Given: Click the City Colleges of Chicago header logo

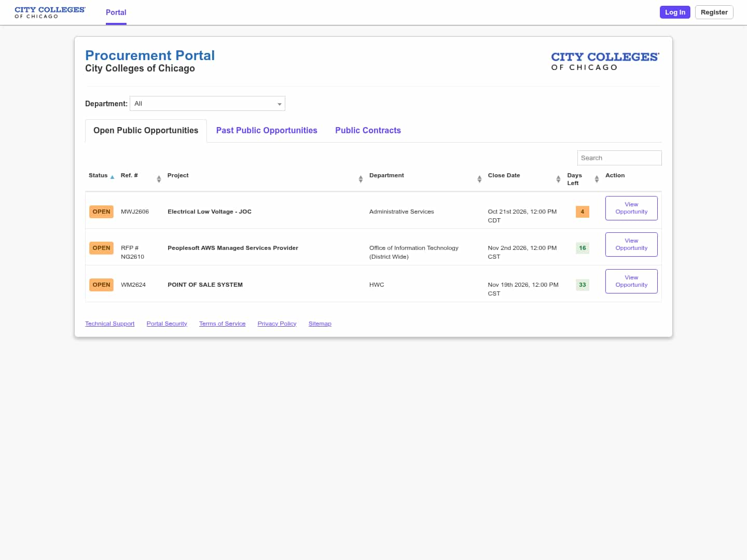Looking at the screenshot, I should click(x=50, y=12).
